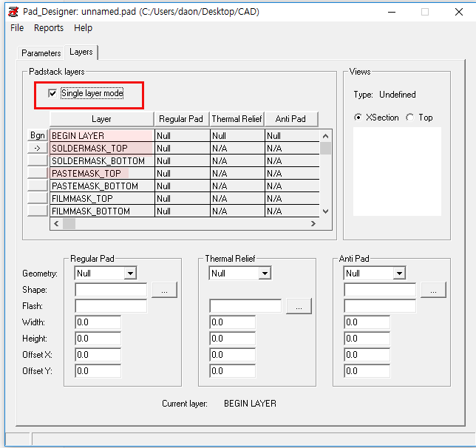Click the Pad Designer app icon in title bar

(13, 12)
